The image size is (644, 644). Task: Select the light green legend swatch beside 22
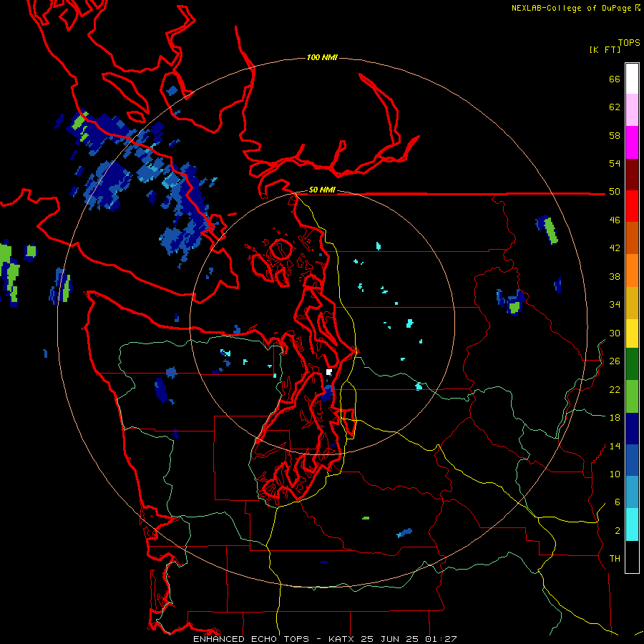point(632,396)
